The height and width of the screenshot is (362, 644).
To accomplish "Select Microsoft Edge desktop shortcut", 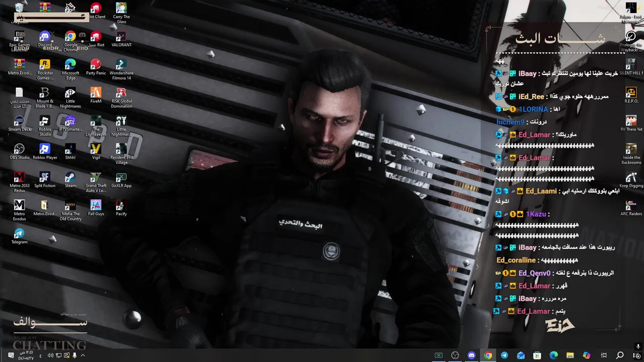I will tap(70, 69).
